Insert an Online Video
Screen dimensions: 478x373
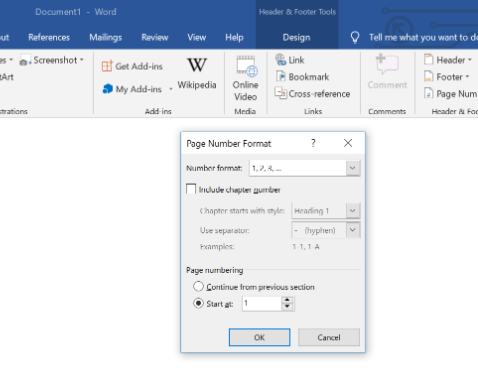245,79
